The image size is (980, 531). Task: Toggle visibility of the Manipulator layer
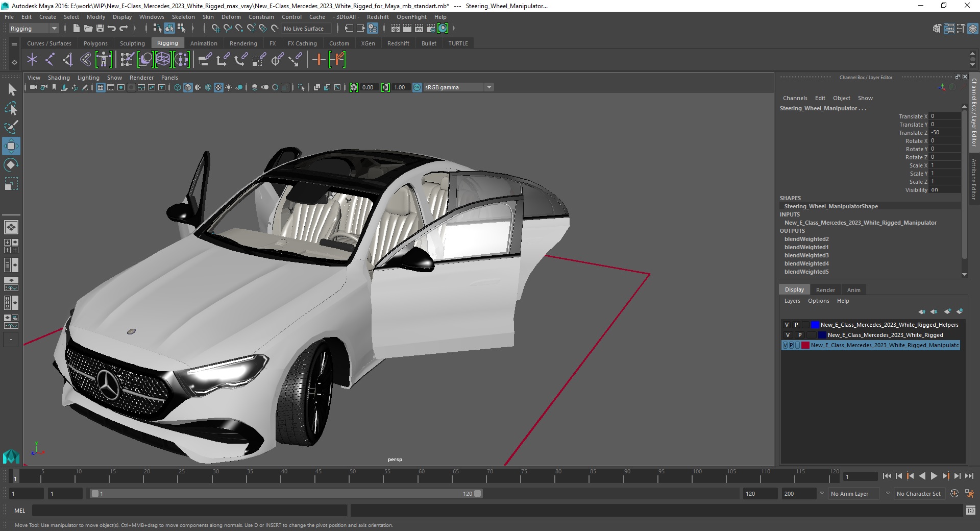(785, 345)
